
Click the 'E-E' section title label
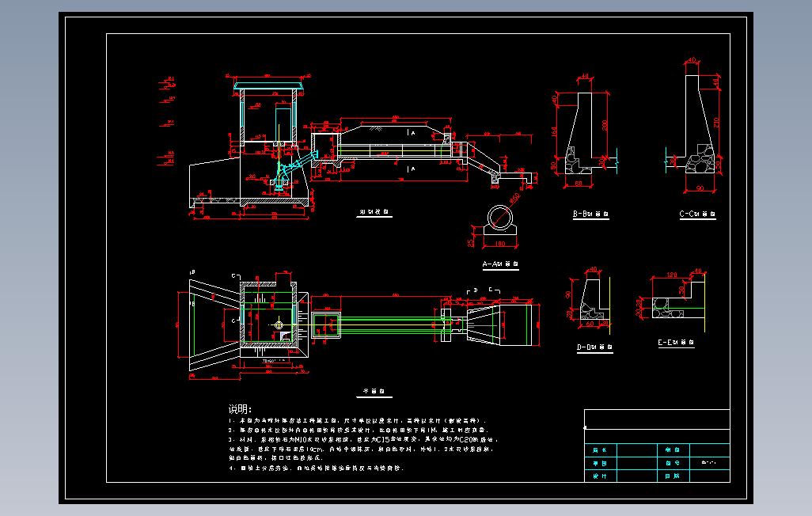click(x=676, y=343)
